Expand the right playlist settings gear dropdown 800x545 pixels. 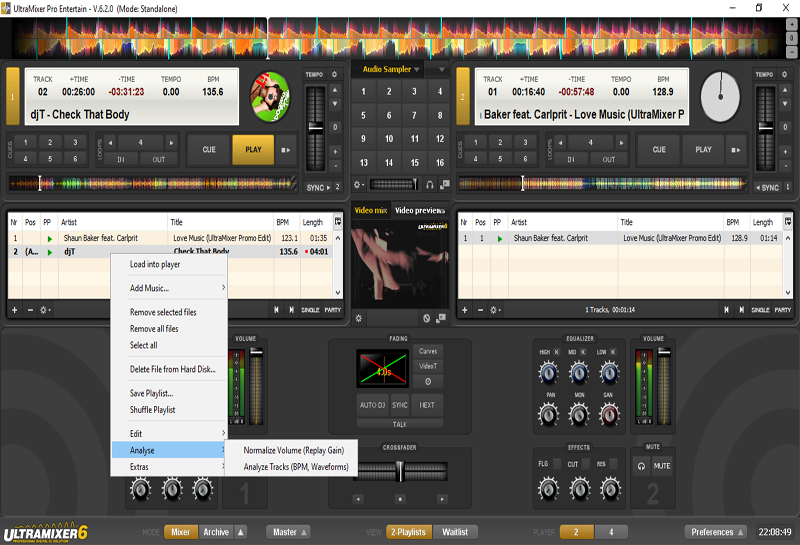pyautogui.click(x=495, y=310)
